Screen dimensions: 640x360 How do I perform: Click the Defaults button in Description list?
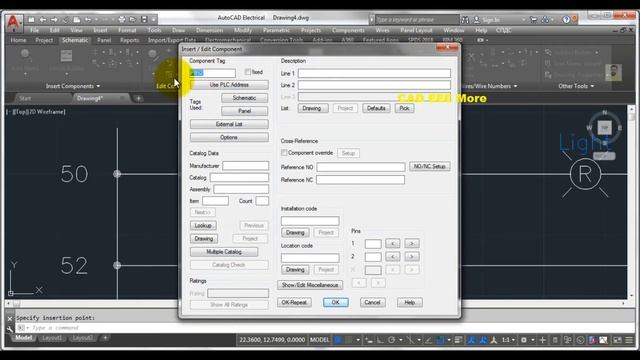[x=376, y=108]
